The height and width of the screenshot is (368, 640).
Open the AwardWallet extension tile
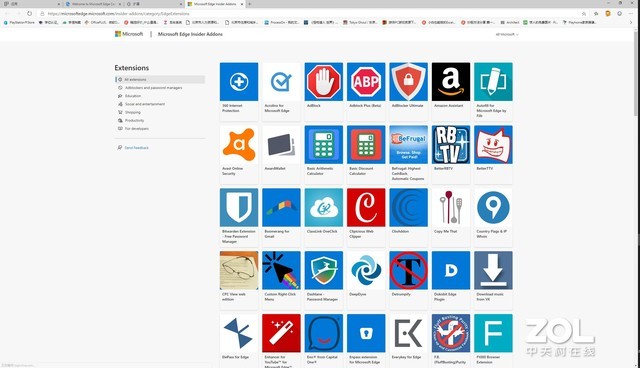click(x=281, y=154)
